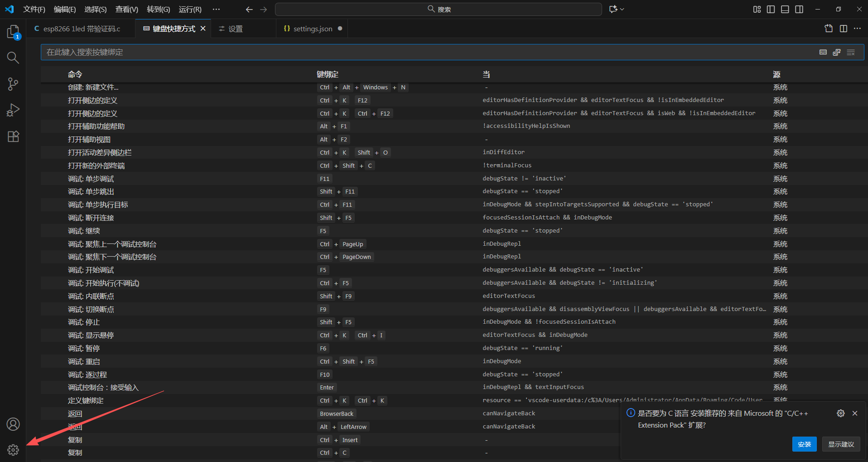Open notification gear for extension recommendation
This screenshot has height=462, width=868.
[841, 413]
